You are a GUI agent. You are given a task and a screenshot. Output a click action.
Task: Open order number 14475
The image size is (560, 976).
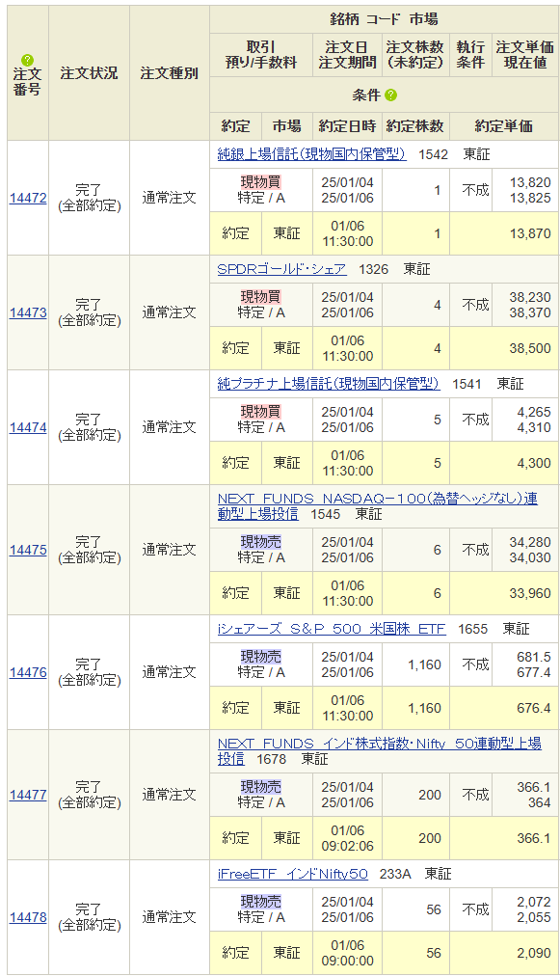(x=28, y=550)
